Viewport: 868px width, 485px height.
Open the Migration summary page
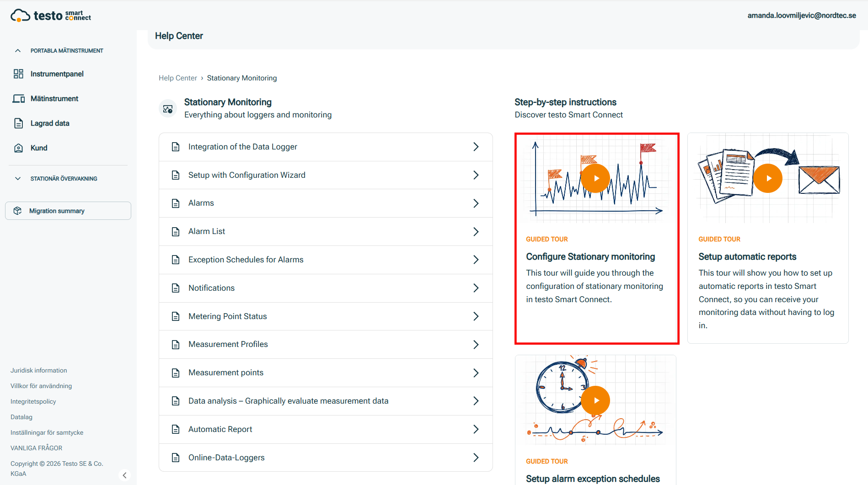pyautogui.click(x=68, y=211)
